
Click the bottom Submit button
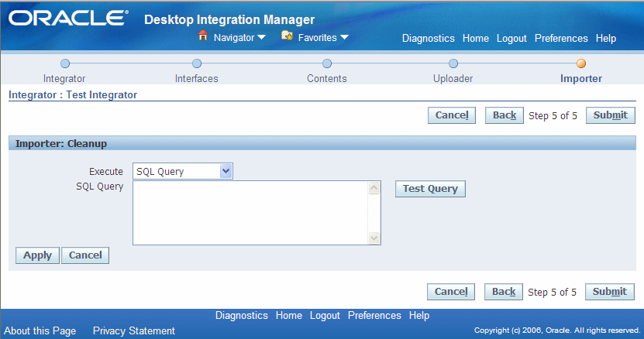click(x=609, y=292)
